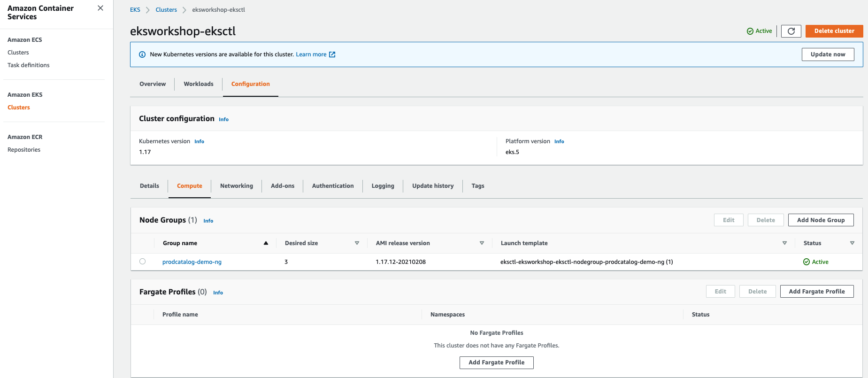Open Amazon ECS Clusters in the sidebar
Image resolution: width=868 pixels, height=378 pixels.
(18, 53)
